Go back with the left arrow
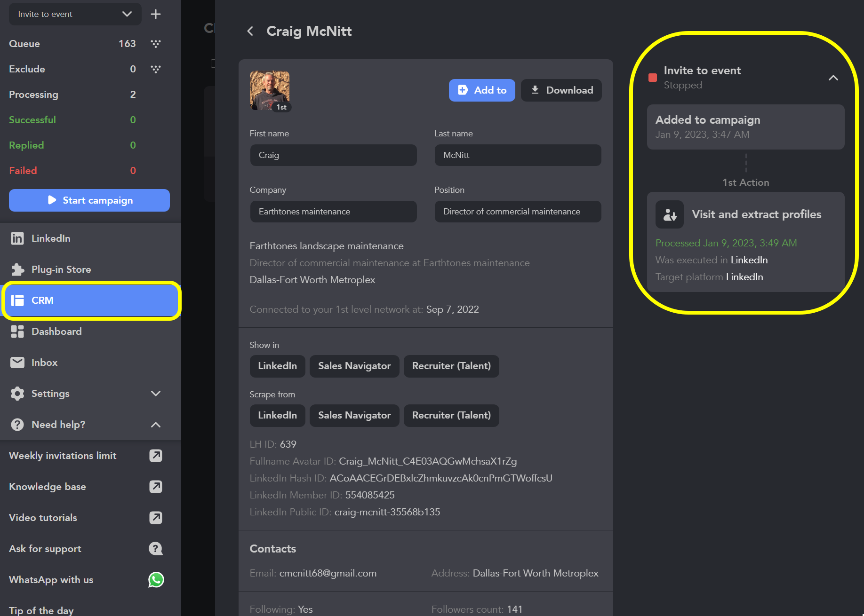This screenshot has height=616, width=864. (250, 31)
